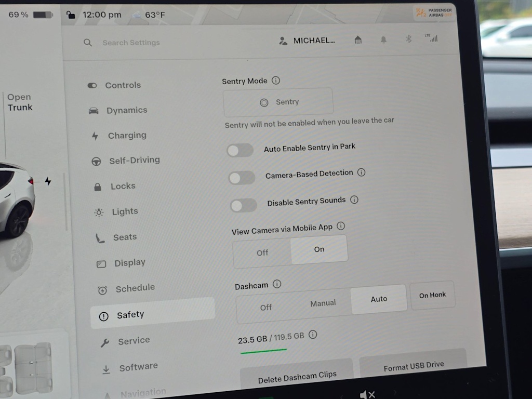Show USB storage usage info
This screenshot has height=399, width=532.
tap(313, 335)
